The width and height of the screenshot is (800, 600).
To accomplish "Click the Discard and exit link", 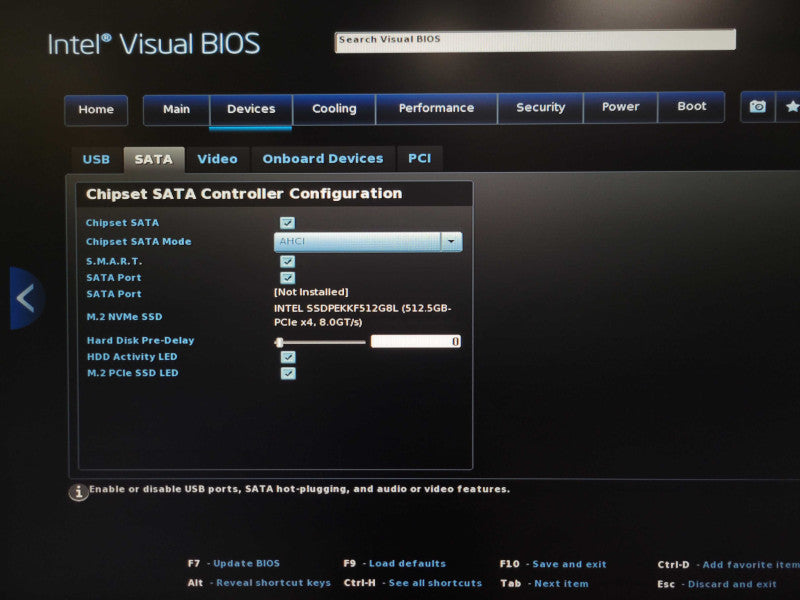I will pos(732,584).
